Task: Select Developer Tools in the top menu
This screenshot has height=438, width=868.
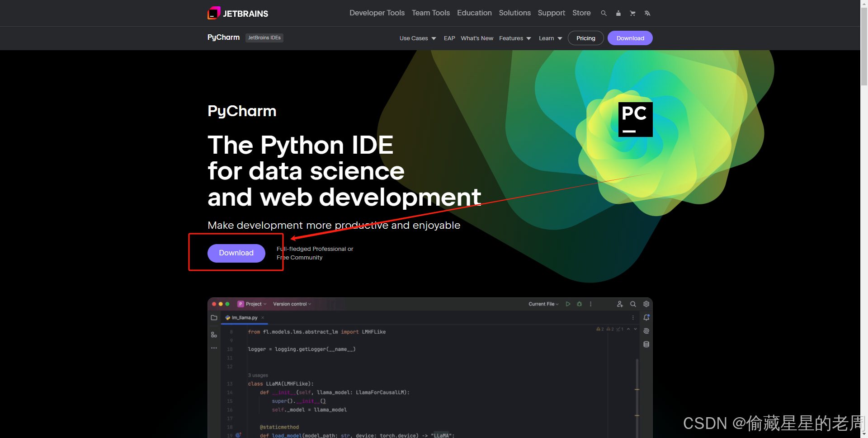Action: tap(377, 13)
